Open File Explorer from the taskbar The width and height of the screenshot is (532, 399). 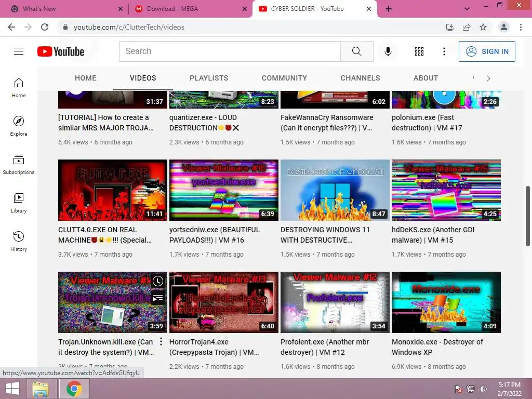click(x=41, y=389)
